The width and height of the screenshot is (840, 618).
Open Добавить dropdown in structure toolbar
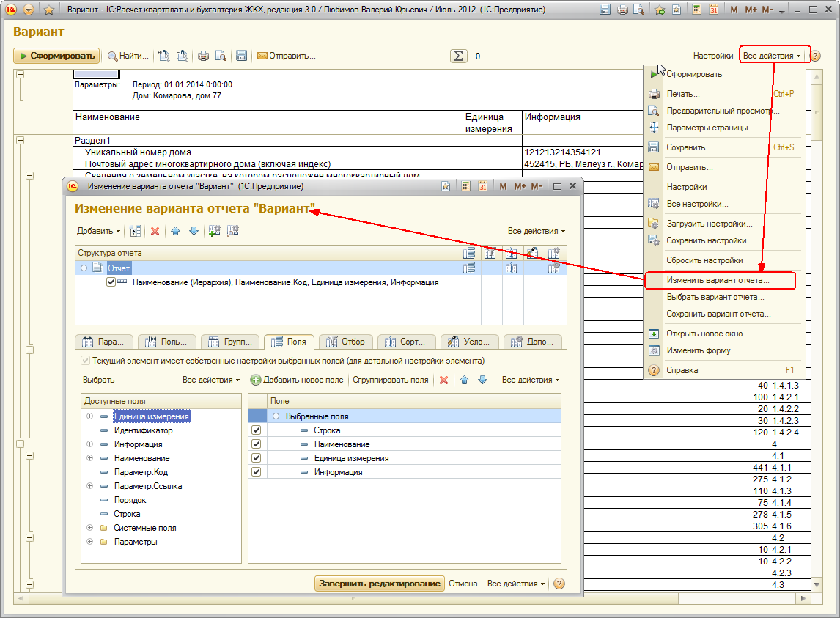[x=98, y=231]
